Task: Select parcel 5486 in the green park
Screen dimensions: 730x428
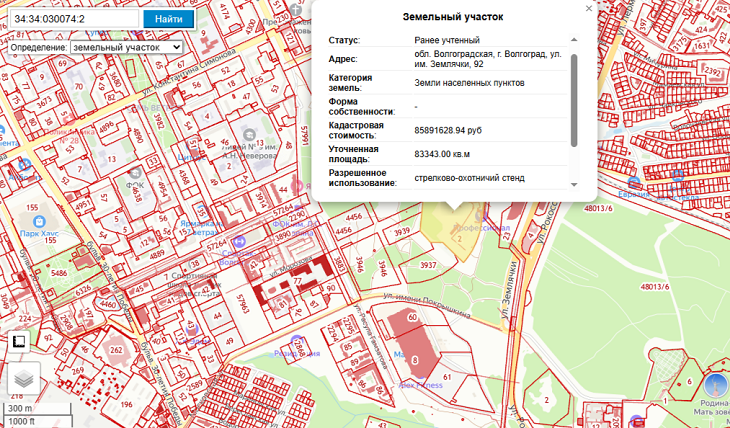Action: pyautogui.click(x=58, y=273)
